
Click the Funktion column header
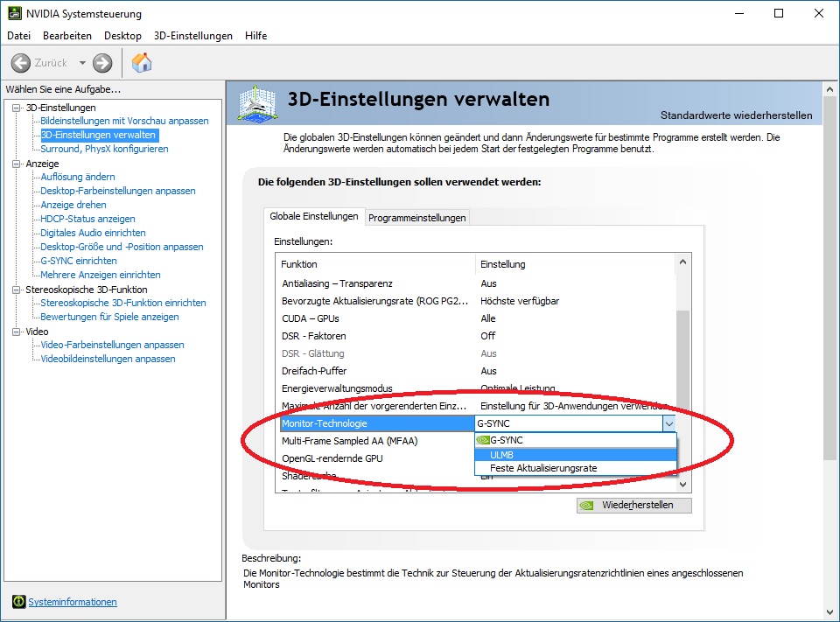click(376, 264)
